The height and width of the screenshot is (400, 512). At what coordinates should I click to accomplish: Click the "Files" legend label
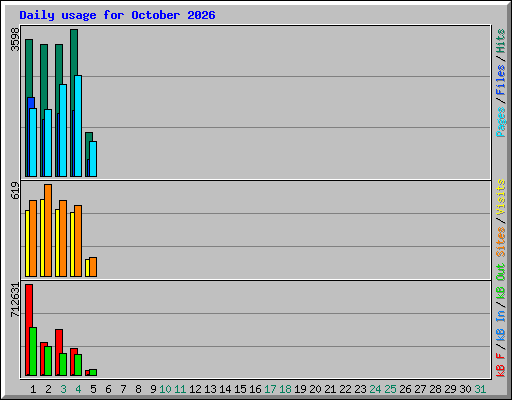pyautogui.click(x=500, y=80)
